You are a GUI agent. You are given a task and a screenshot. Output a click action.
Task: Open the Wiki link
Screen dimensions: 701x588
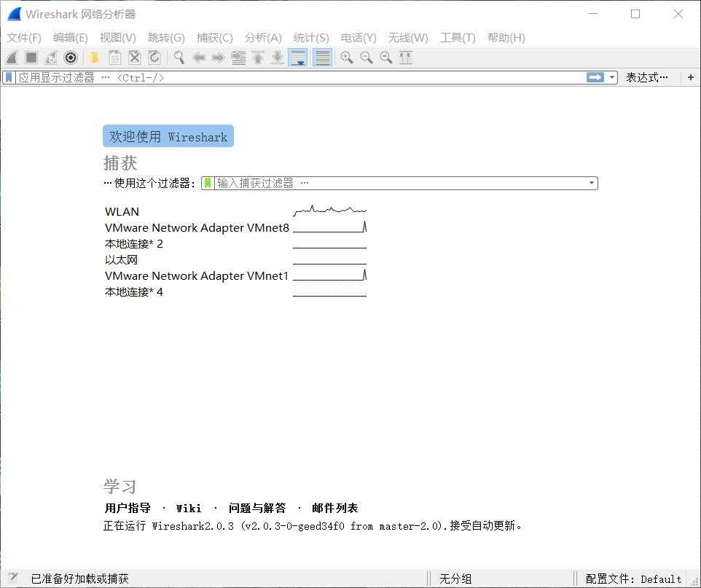pyautogui.click(x=189, y=508)
